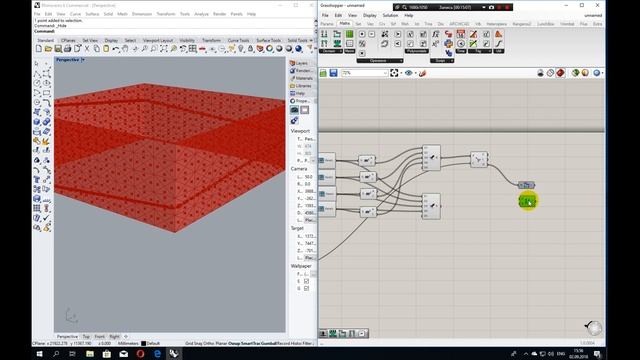Click the Python script component icon
This screenshot has height=360, width=640.
pos(448,43)
